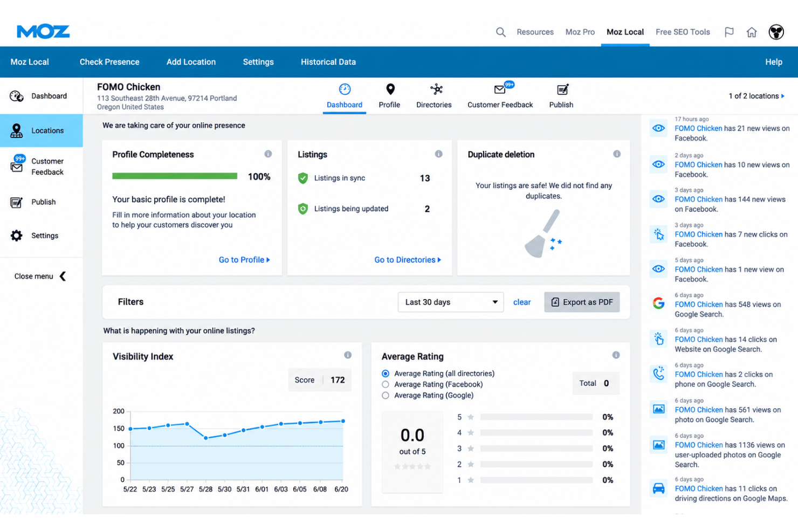Click Listings being updated shield icon

click(303, 209)
